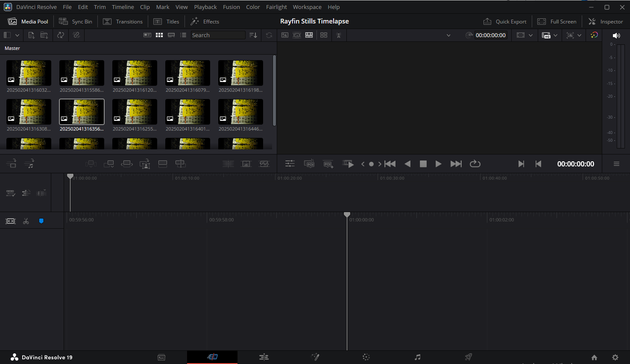
Task: Click the Quick Export button
Action: 505,21
